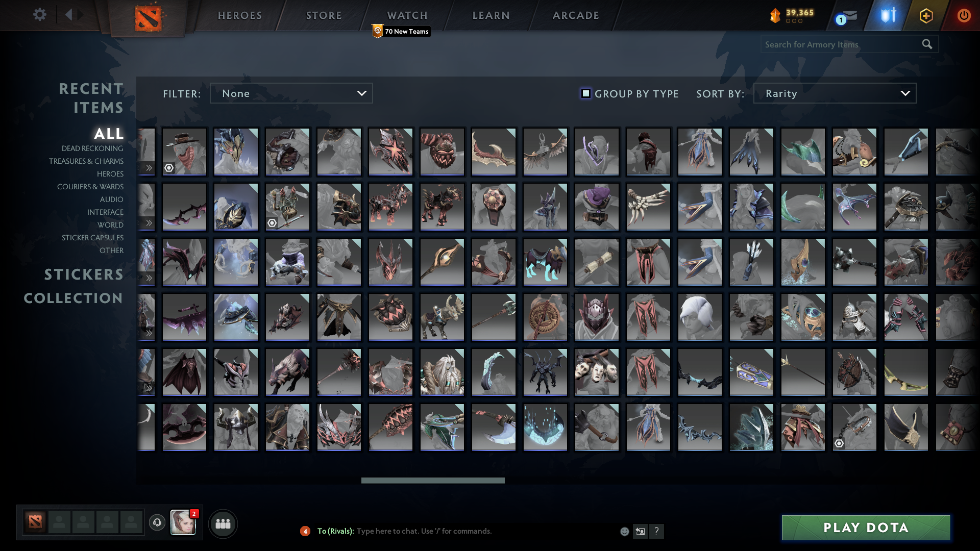Expand a stacked item using the double-arrow chevron

tap(149, 168)
